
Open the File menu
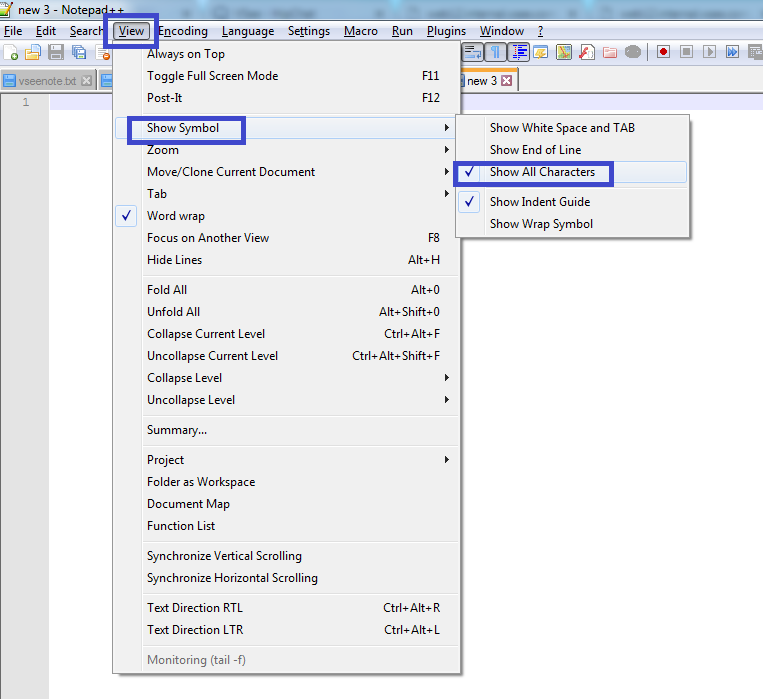pos(13,31)
